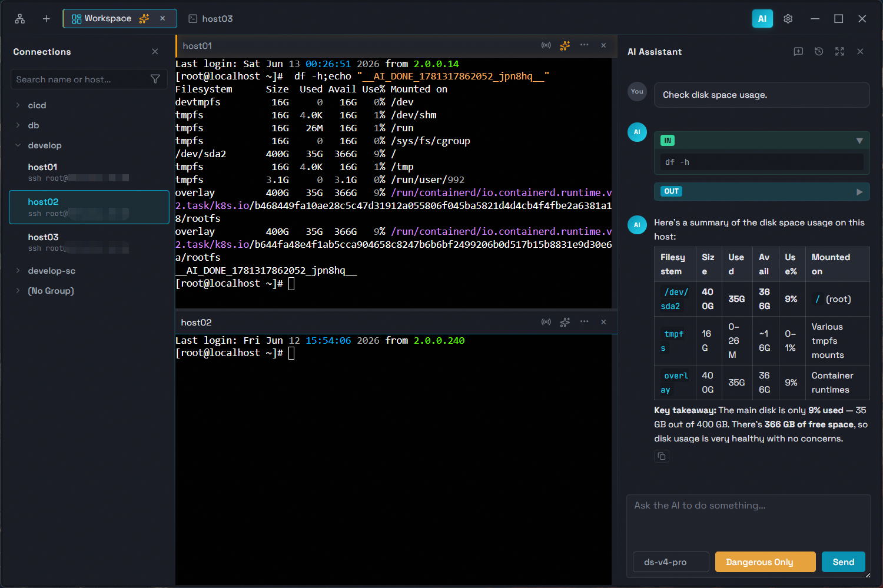
Task: Close the host01 terminal pane
Action: pos(603,45)
